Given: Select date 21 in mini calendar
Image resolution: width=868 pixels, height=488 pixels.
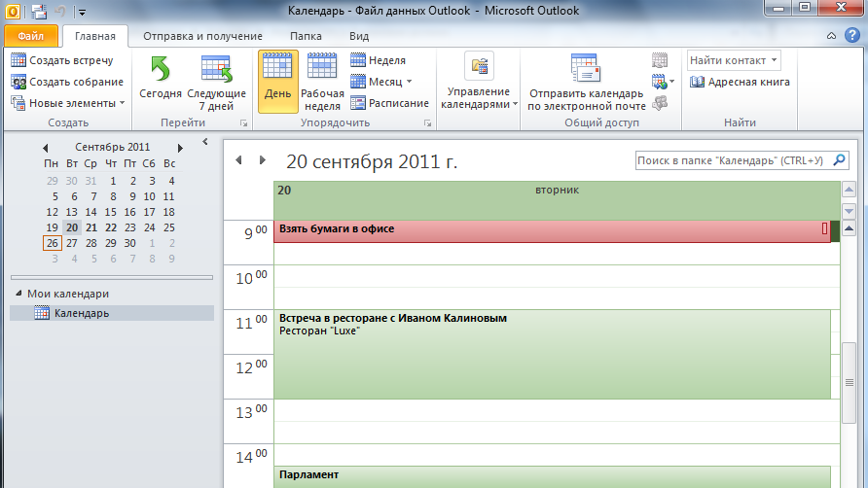Looking at the screenshot, I should 91,227.
